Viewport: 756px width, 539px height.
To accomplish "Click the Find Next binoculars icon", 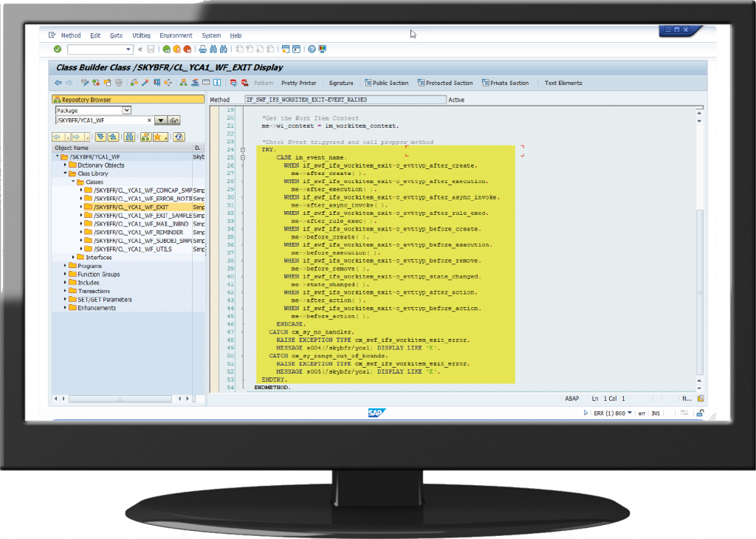I will click(223, 49).
